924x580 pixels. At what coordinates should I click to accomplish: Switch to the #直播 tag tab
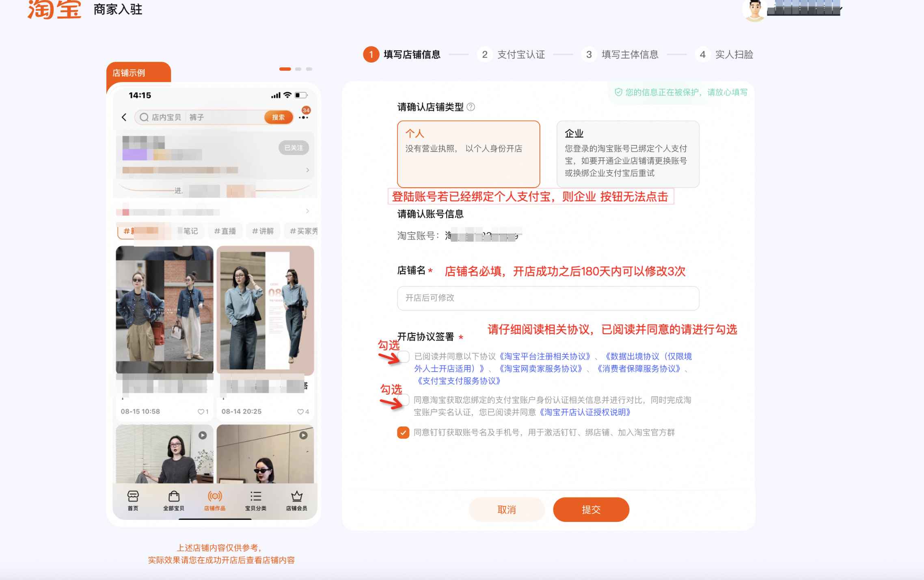click(225, 231)
